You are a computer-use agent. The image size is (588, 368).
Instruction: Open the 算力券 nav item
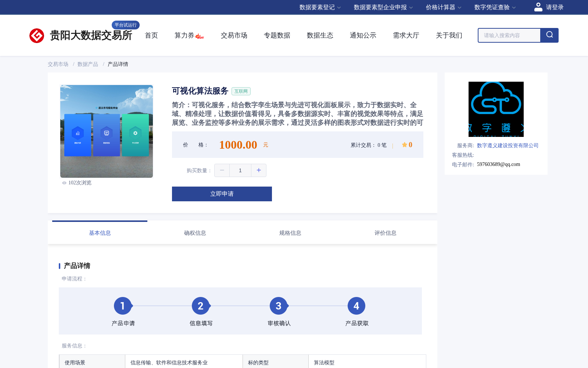click(184, 35)
